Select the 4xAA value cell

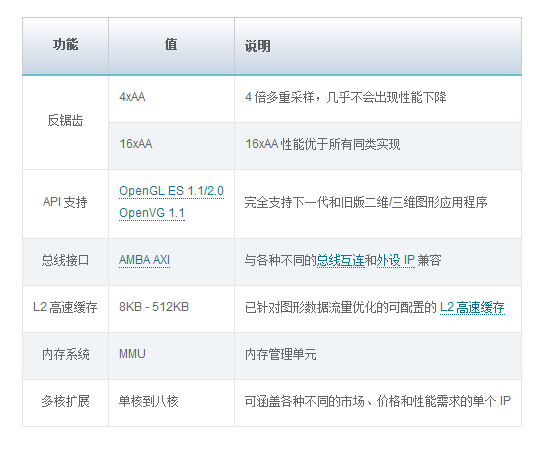[x=171, y=99]
